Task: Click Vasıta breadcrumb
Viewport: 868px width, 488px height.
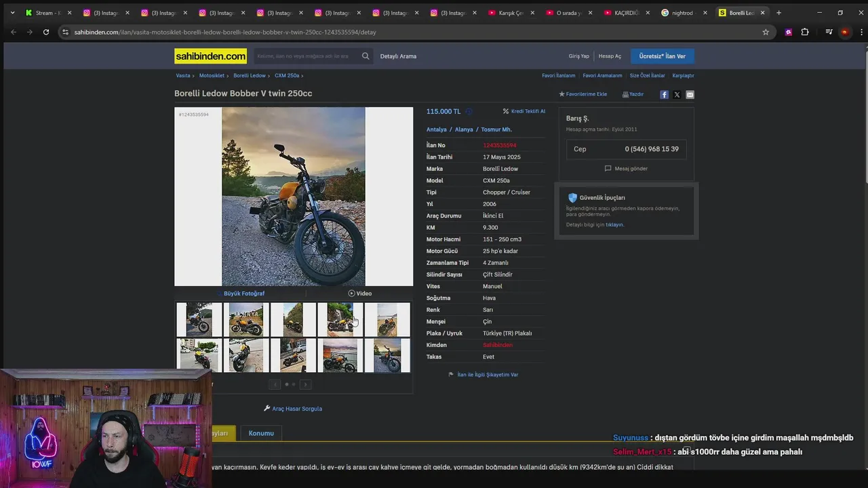Action: 183,76
